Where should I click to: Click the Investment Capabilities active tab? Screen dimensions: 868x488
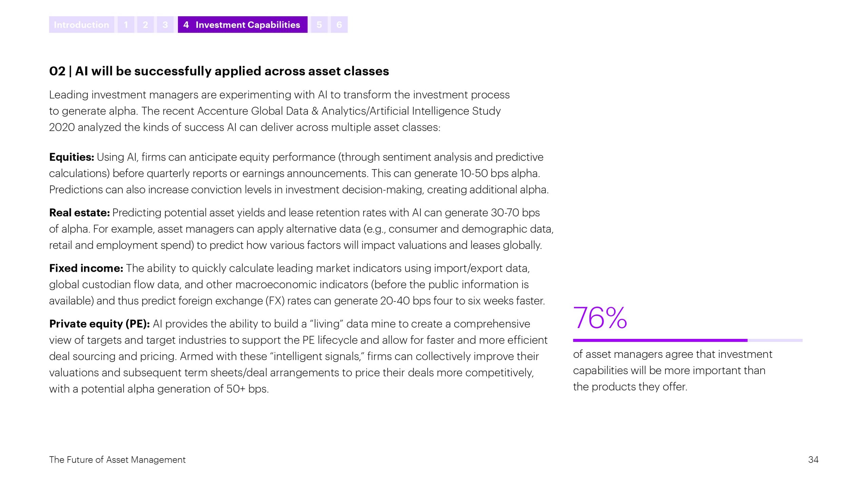(x=242, y=25)
